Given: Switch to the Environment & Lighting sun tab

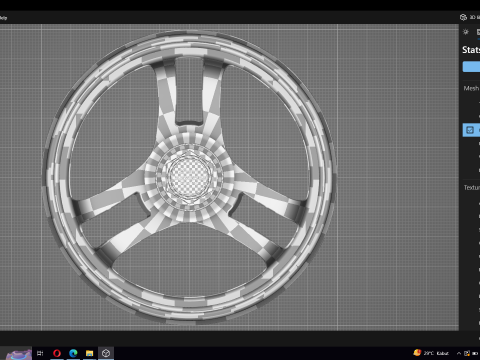Looking at the screenshot, I should (x=466, y=32).
